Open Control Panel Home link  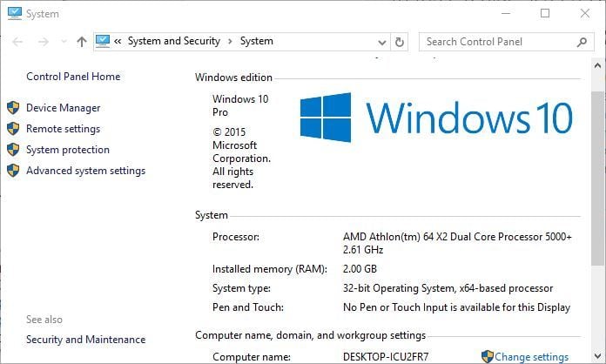click(x=73, y=77)
